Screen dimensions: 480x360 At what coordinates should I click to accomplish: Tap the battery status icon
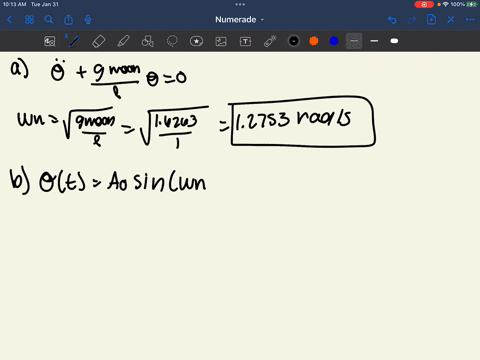pos(471,4)
